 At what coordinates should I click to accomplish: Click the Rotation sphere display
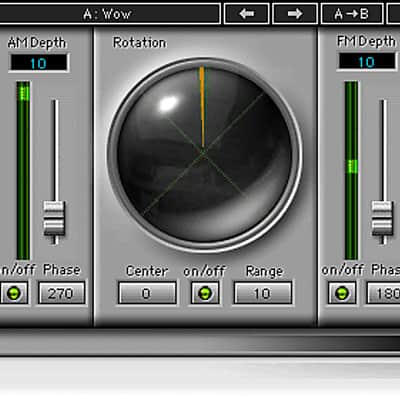(204, 154)
